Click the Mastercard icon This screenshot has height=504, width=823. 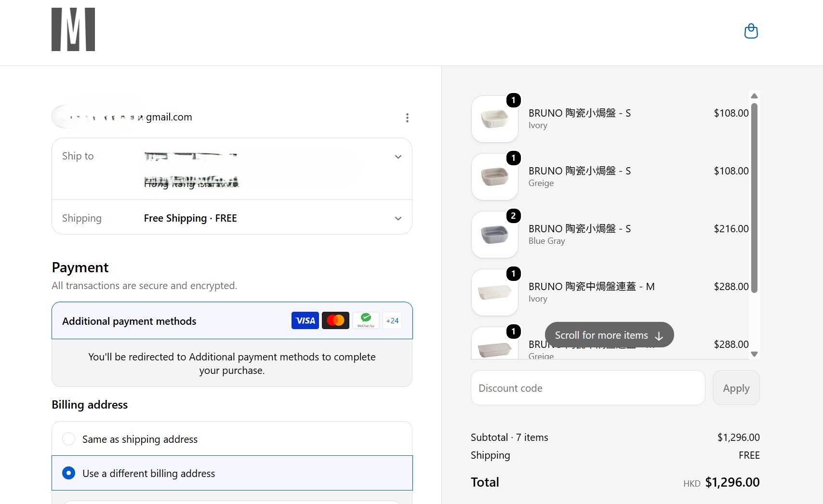click(335, 320)
